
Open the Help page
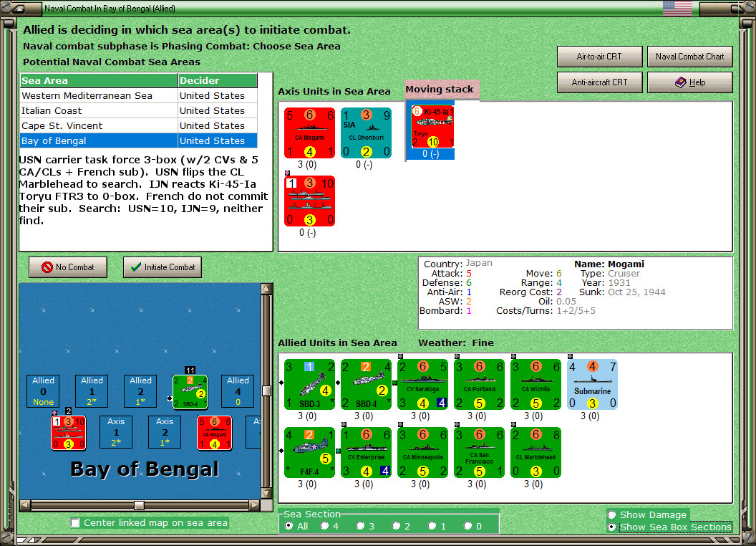[x=689, y=82]
